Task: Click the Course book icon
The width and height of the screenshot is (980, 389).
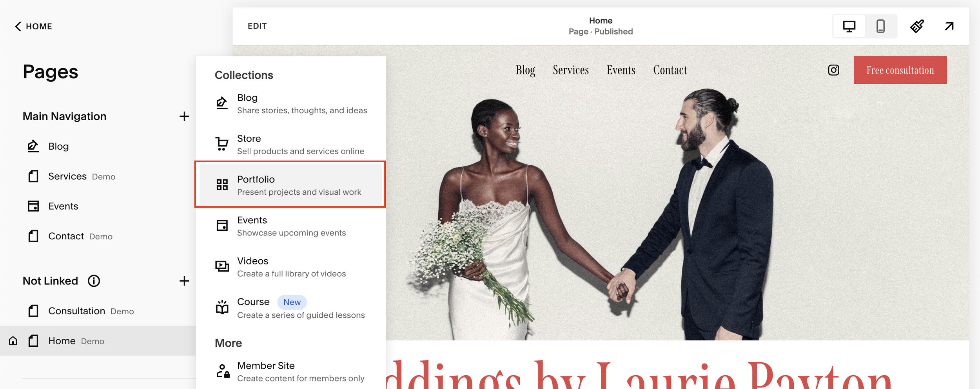Action: pos(222,307)
